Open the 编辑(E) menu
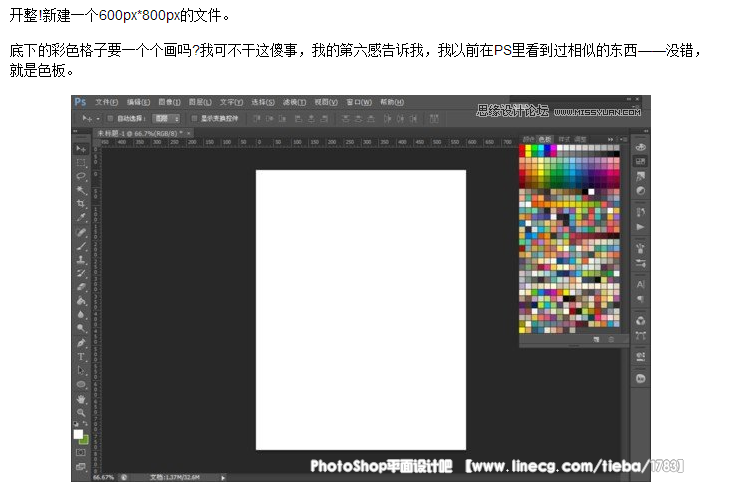Screen dimensions: 734x483 (138, 102)
